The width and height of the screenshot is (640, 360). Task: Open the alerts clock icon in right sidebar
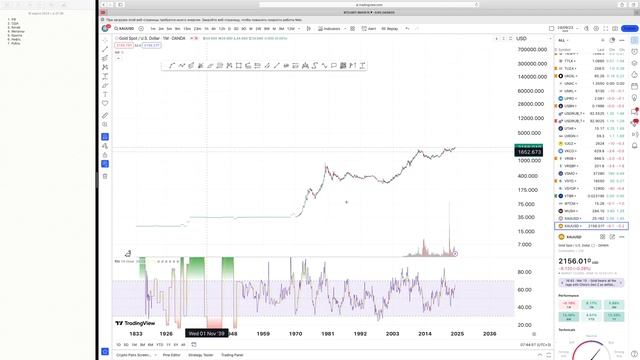coord(634,51)
